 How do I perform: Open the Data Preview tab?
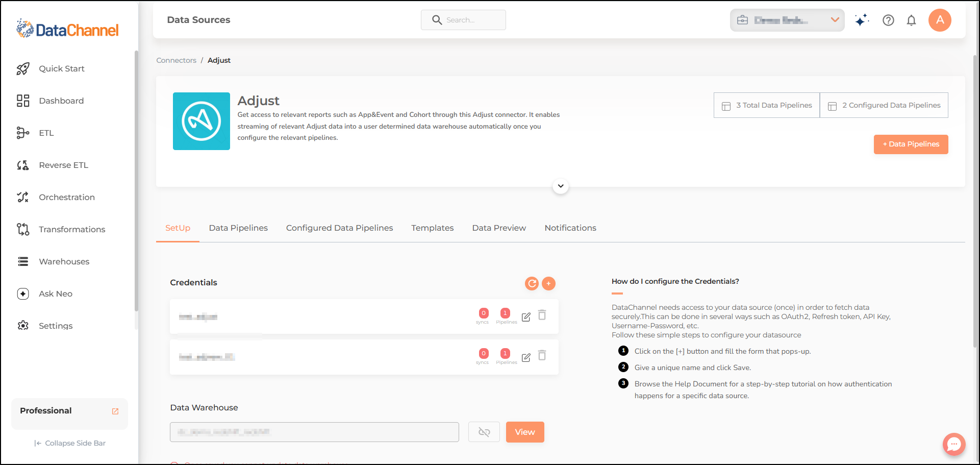point(499,228)
